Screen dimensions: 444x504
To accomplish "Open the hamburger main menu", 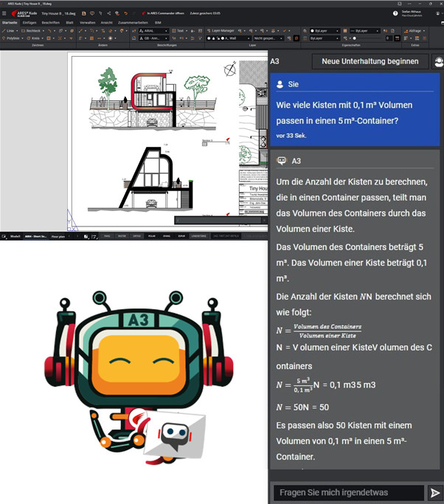I will pos(4,13).
